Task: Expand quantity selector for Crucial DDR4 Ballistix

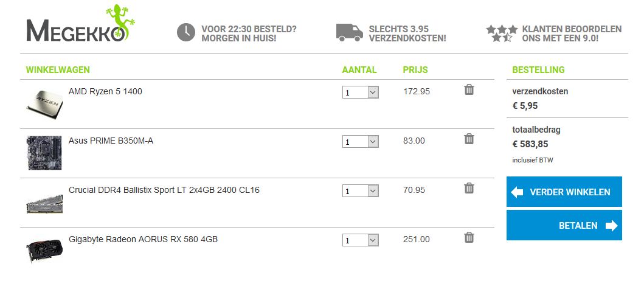Action: [x=361, y=191]
